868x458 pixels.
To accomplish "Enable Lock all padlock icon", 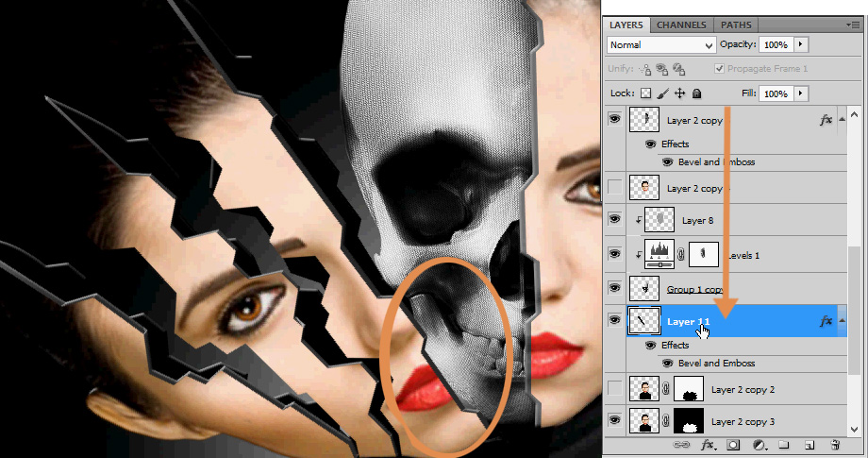I will click(x=697, y=93).
